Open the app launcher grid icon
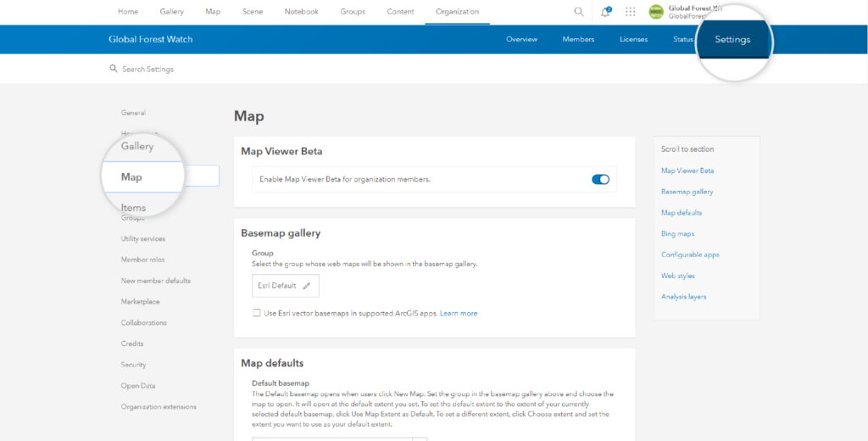This screenshot has width=868, height=441. 631,12
